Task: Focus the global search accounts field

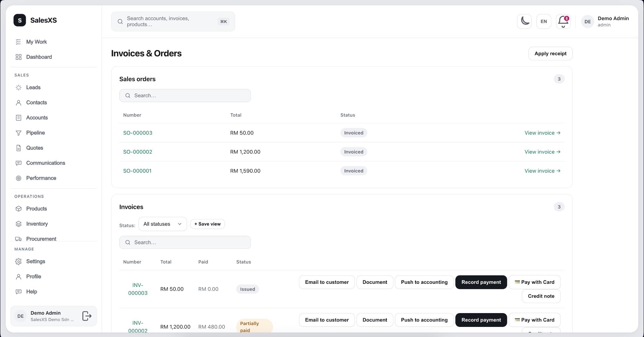Action: (x=173, y=21)
